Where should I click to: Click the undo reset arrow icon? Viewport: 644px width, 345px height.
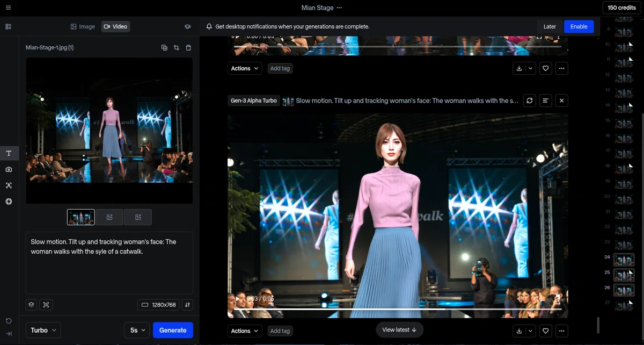coord(9,321)
